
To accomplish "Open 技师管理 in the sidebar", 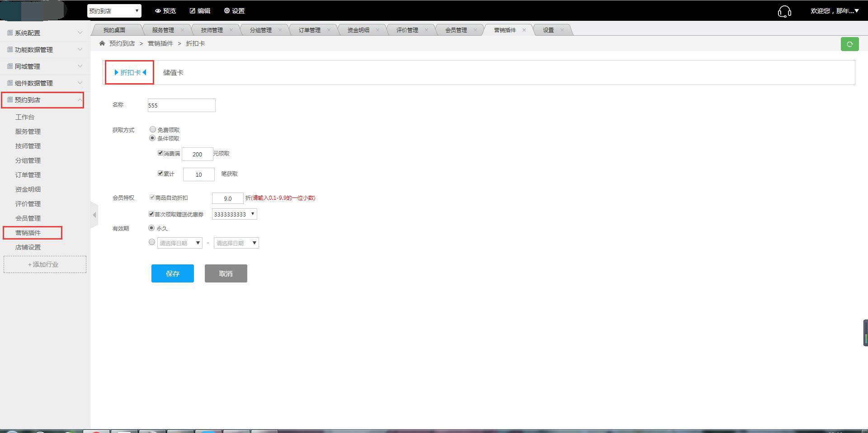I will [x=28, y=146].
